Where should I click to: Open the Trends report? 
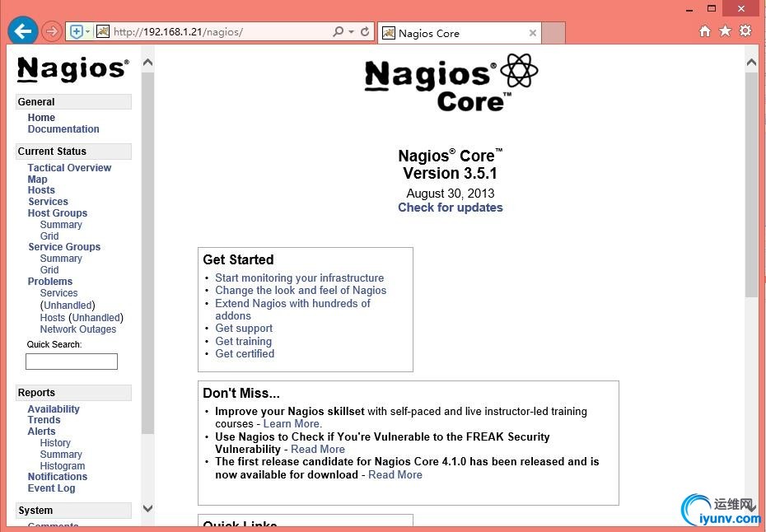(x=44, y=420)
